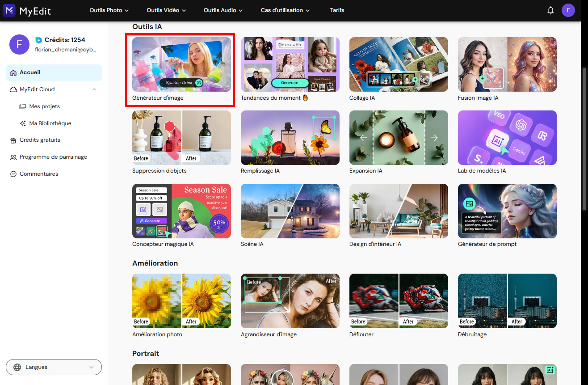Viewport: 588px width, 385px height.
Task: Click the credits shield icon
Action: (x=39, y=40)
